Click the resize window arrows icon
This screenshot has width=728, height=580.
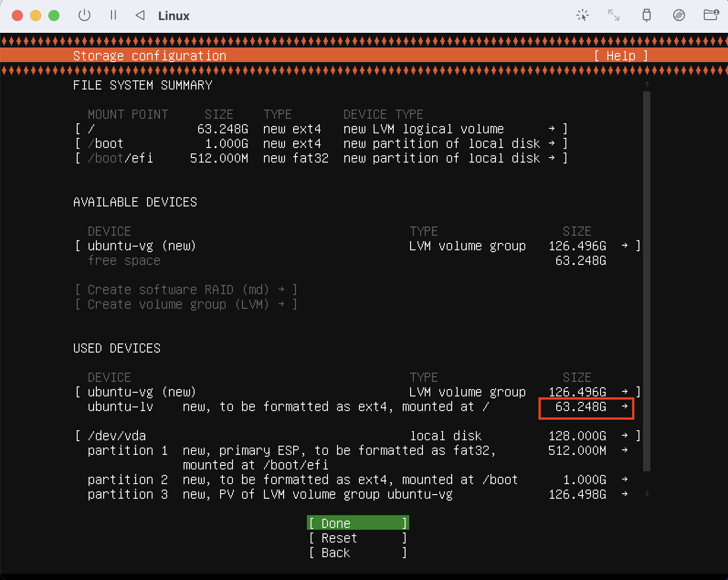(614, 16)
